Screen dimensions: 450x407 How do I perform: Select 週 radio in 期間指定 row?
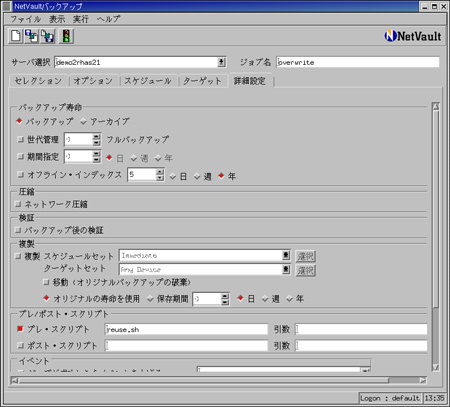coord(134,158)
